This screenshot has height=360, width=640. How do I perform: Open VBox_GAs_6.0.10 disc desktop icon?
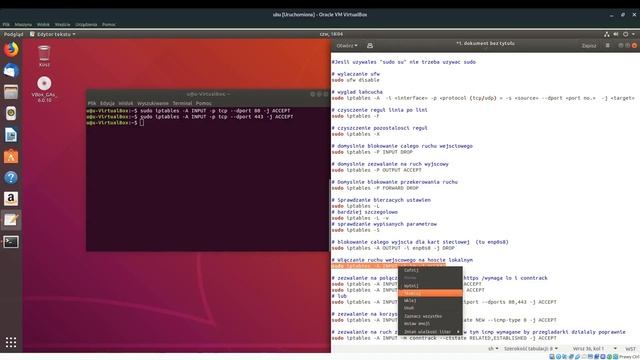coord(44,89)
